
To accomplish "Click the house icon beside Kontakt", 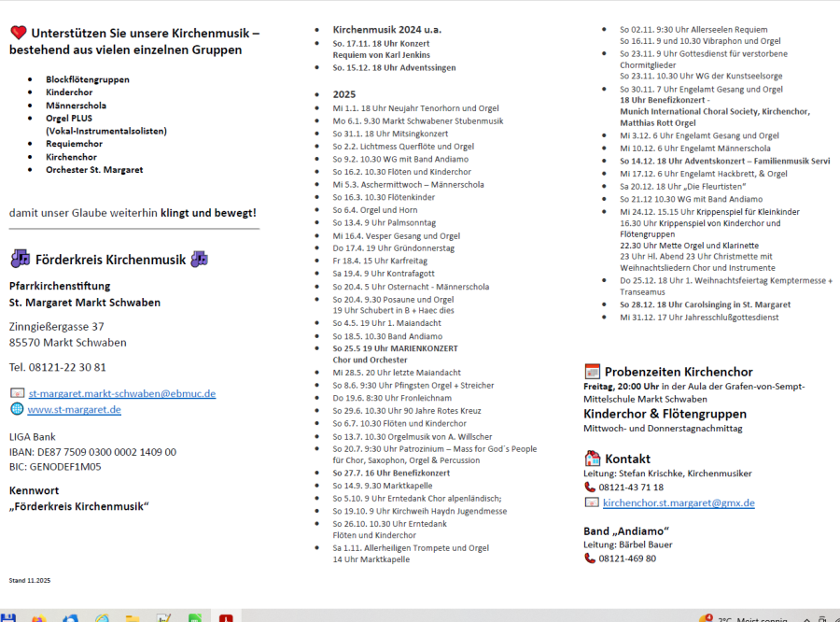I will (592, 459).
